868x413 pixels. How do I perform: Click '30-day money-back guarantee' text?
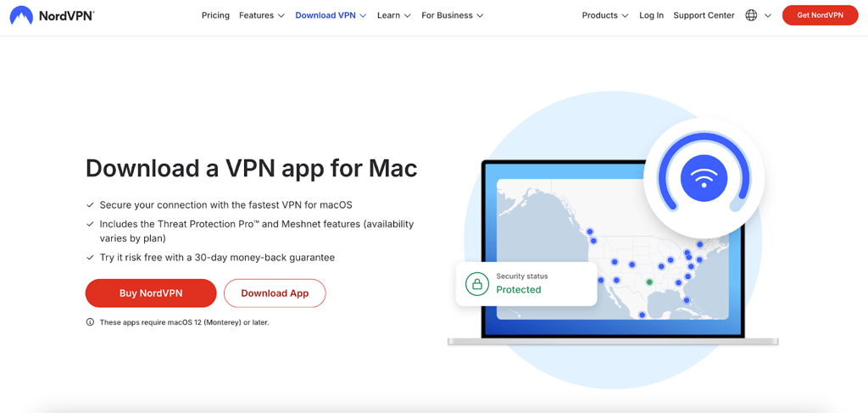pos(263,258)
